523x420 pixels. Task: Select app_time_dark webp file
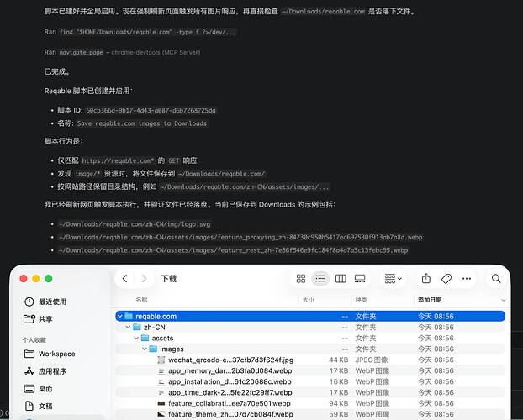point(310,392)
